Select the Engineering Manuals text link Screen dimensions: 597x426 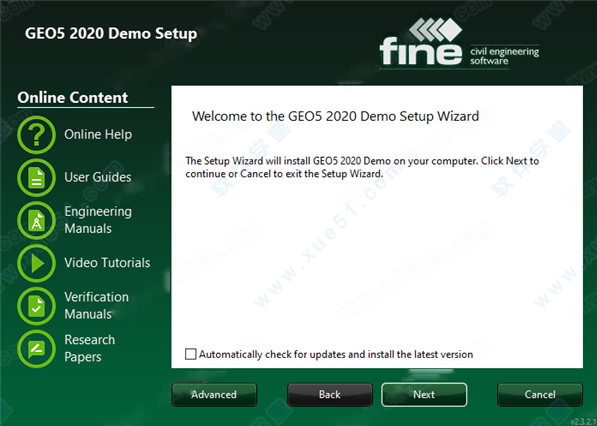click(x=98, y=220)
